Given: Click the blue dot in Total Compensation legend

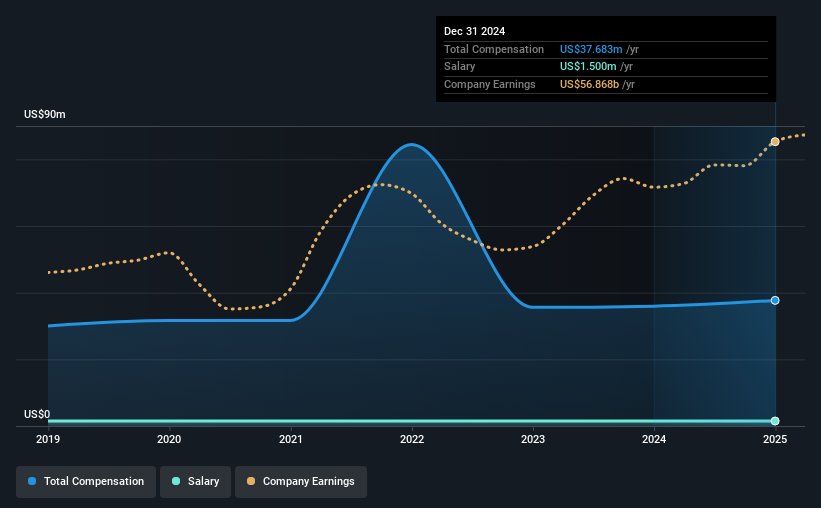Looking at the screenshot, I should pos(32,481).
